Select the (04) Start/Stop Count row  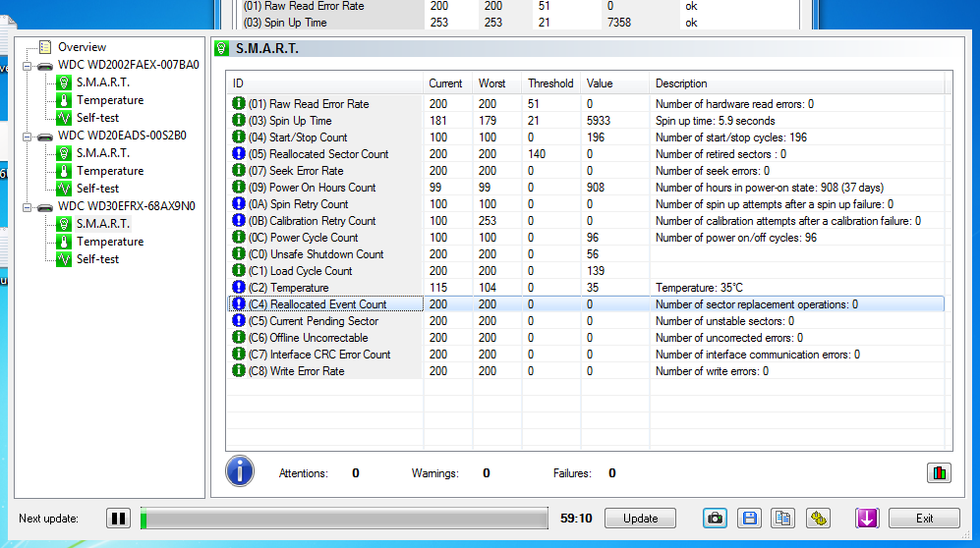click(586, 137)
